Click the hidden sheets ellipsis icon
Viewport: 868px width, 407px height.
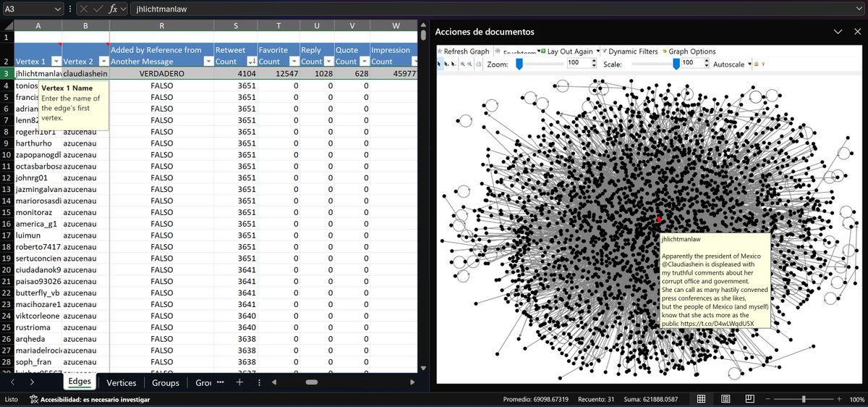point(220,382)
